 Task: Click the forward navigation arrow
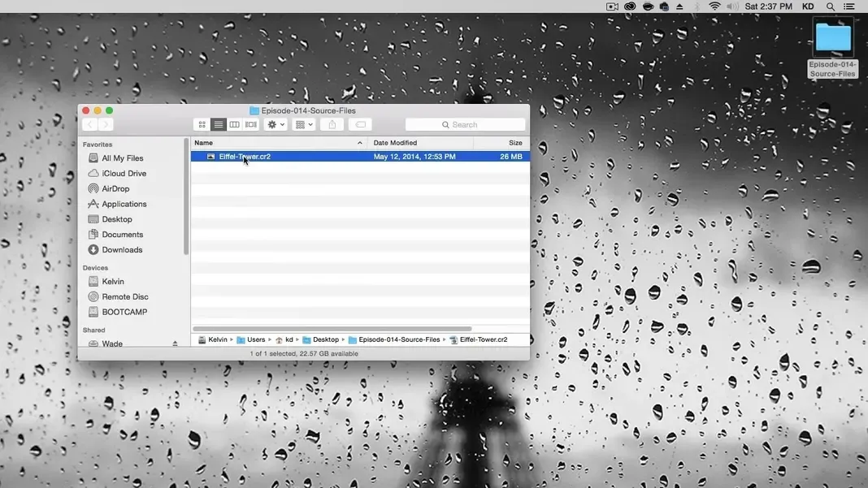[x=105, y=124]
